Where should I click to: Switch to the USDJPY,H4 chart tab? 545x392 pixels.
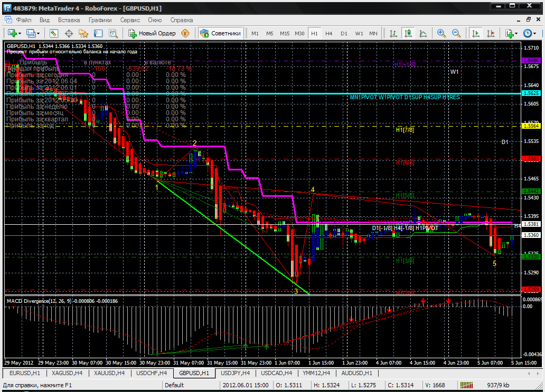click(236, 373)
